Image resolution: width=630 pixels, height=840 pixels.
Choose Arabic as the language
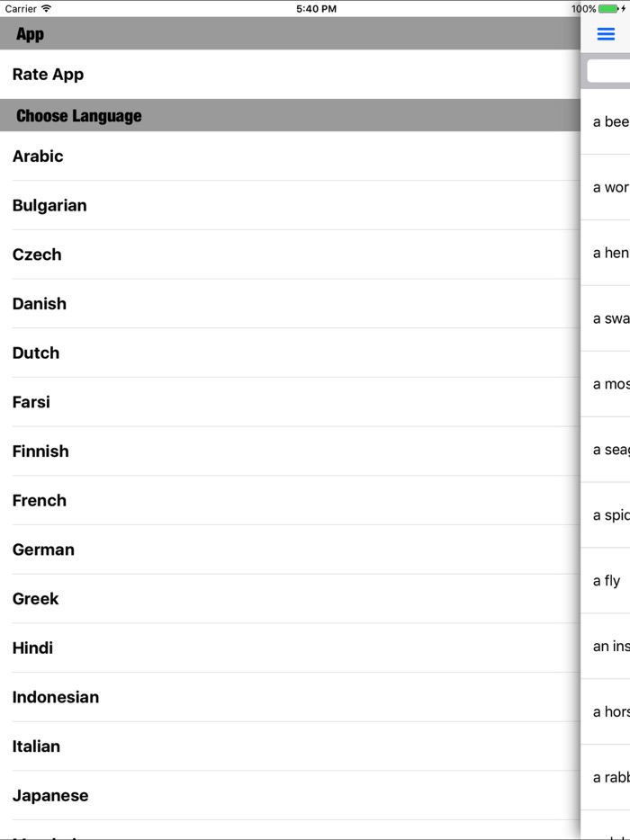coord(38,156)
